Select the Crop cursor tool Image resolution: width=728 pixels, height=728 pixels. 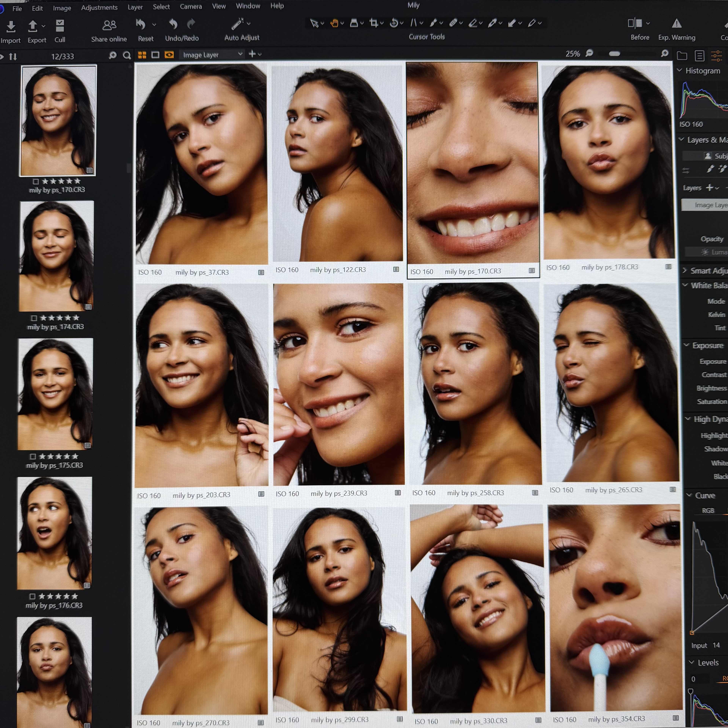[x=373, y=23]
